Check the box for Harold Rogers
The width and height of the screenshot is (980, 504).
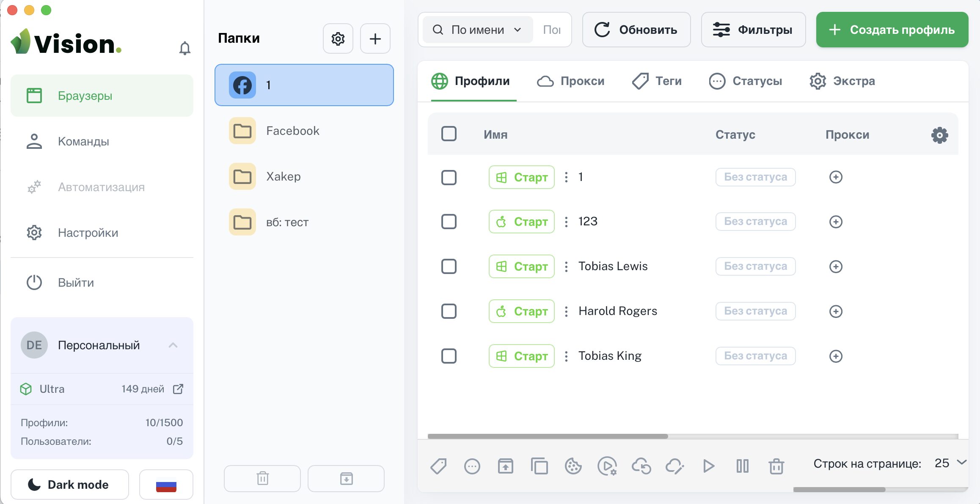(x=449, y=311)
